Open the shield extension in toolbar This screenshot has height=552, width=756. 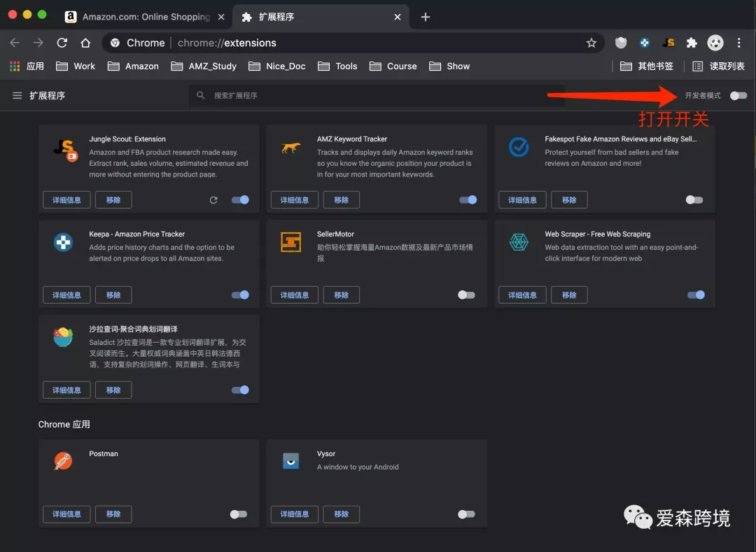point(620,43)
